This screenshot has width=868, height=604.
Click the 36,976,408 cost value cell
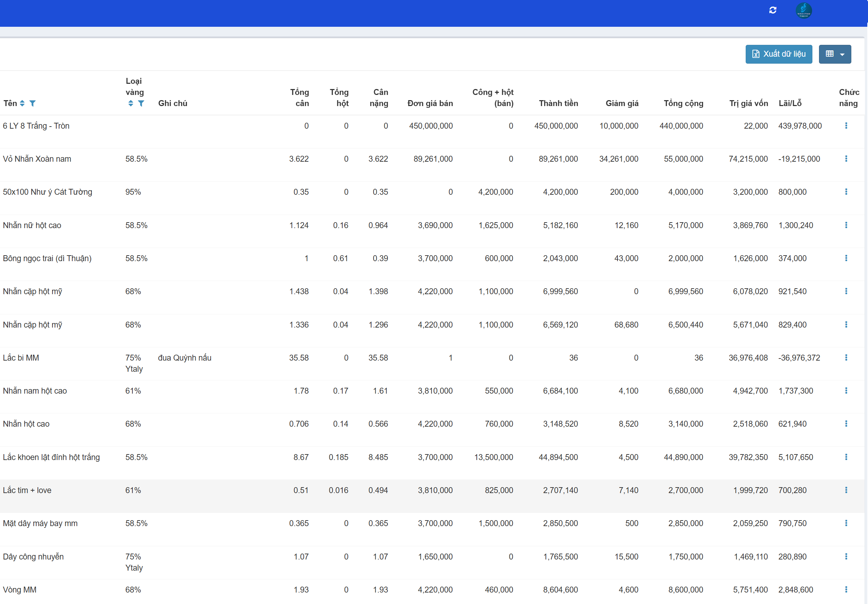748,358
